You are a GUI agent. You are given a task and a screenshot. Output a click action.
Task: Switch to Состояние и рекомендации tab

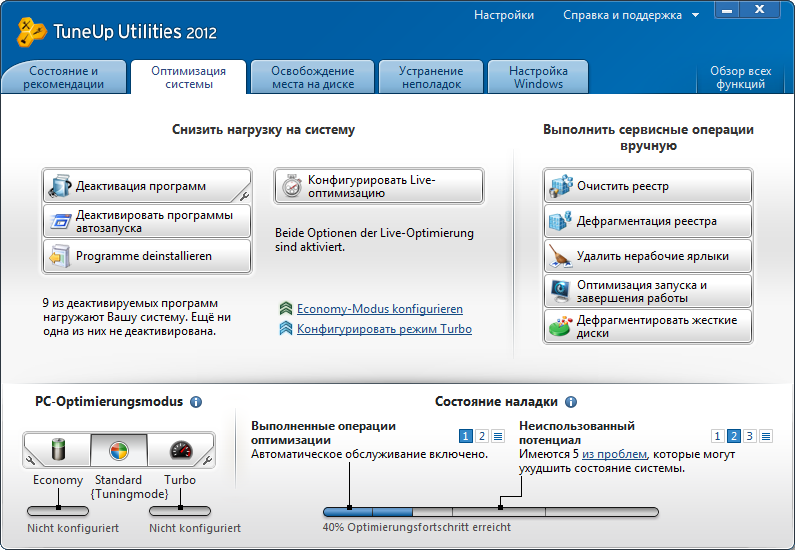click(64, 77)
